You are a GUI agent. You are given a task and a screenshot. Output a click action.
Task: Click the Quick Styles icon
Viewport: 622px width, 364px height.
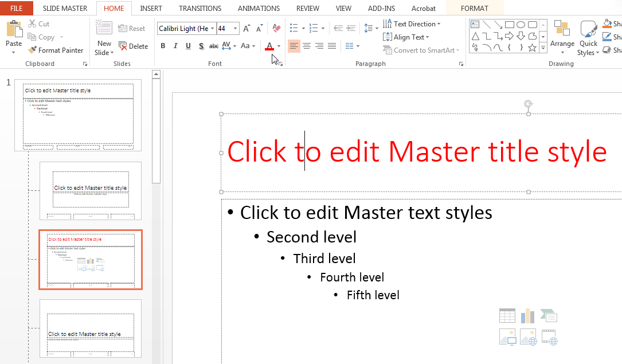(588, 38)
